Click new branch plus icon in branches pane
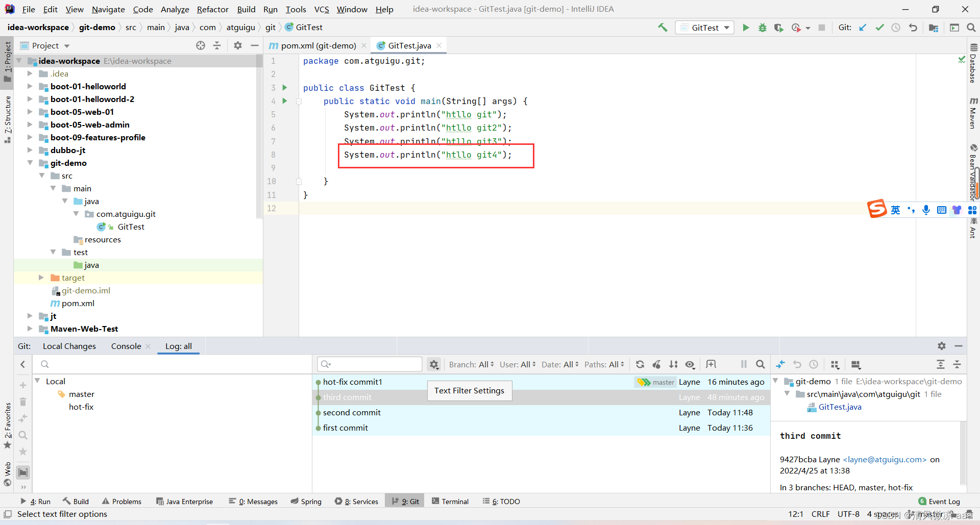 (x=23, y=385)
